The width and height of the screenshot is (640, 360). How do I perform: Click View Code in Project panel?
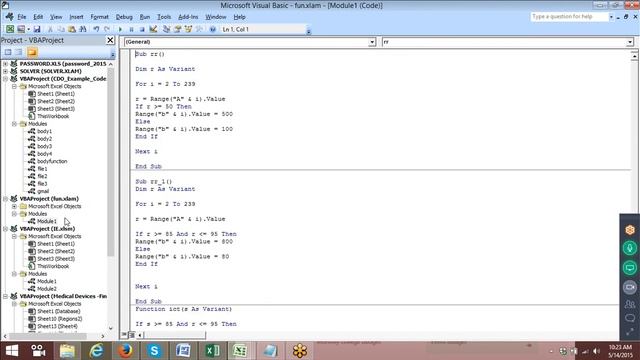click(8, 52)
